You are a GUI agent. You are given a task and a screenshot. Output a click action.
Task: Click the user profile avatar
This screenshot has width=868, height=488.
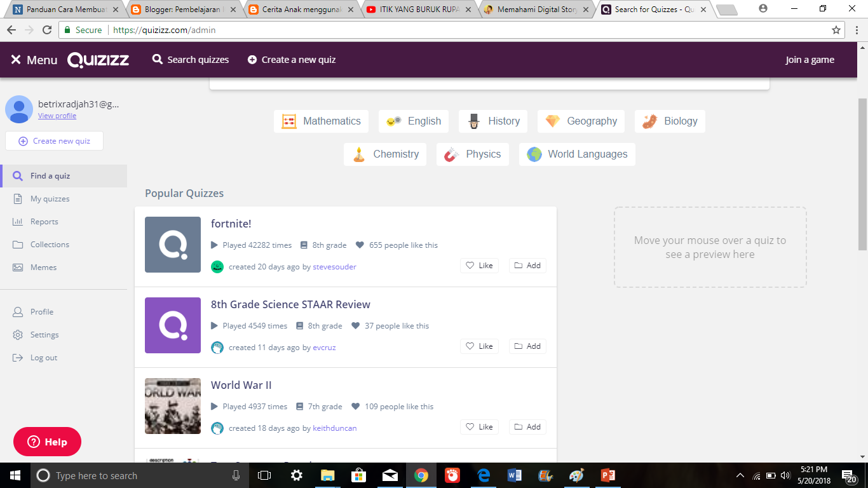click(x=19, y=109)
